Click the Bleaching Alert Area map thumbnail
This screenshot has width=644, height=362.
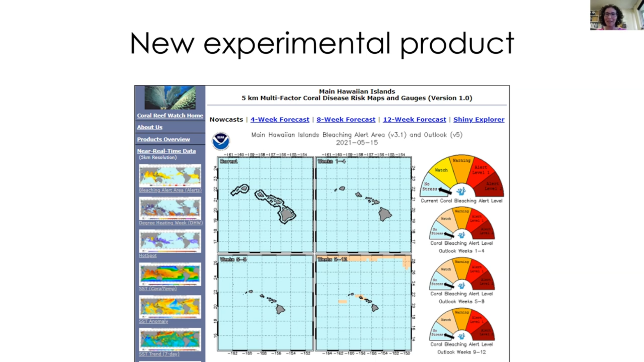click(x=170, y=176)
